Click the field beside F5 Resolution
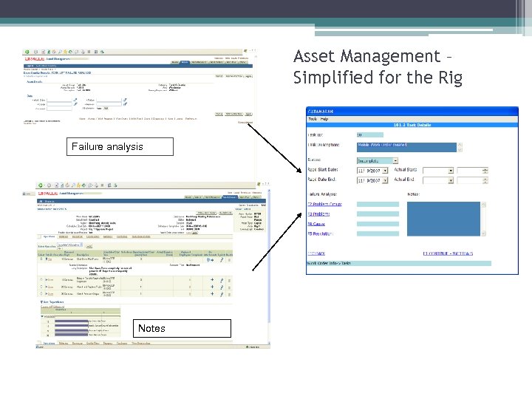 (378, 233)
